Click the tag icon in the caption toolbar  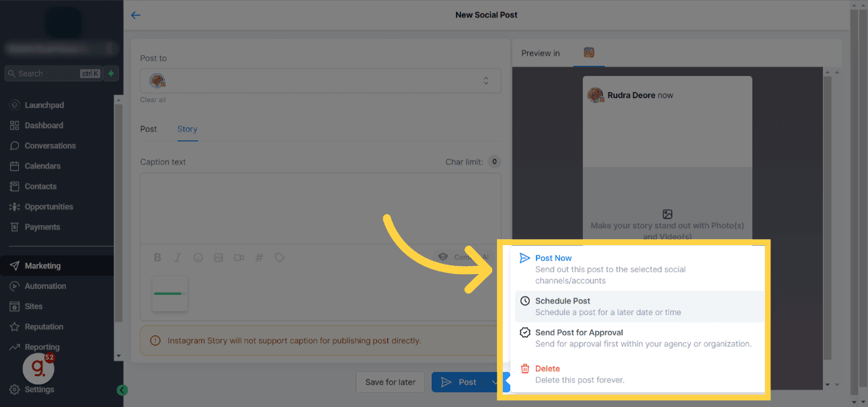pos(280,257)
